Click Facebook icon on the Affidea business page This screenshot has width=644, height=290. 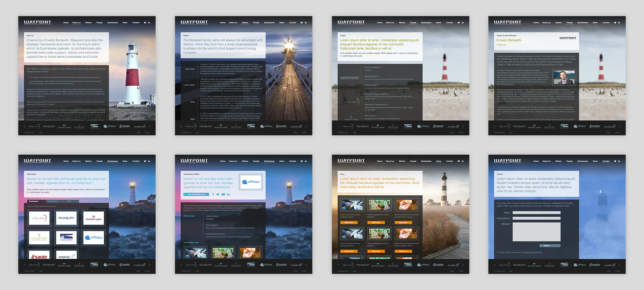tap(213, 194)
